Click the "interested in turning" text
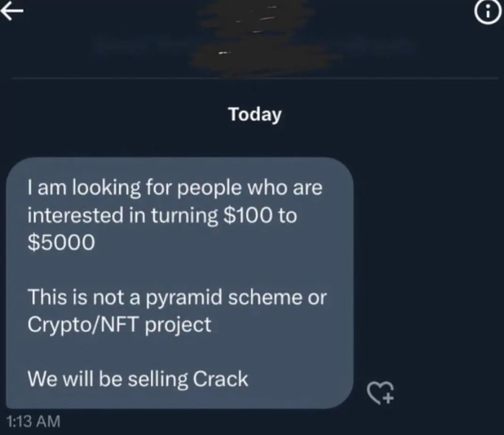504x435 pixels. [x=123, y=215]
